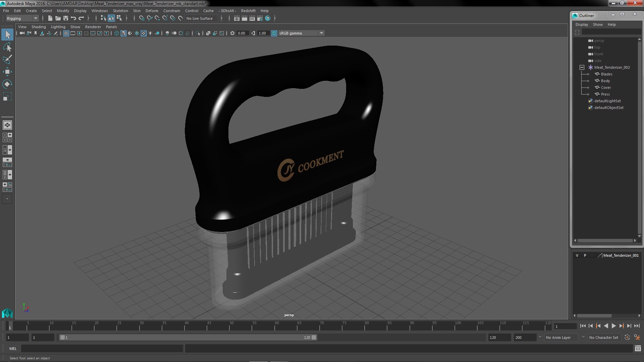Viewport: 644px width, 362px height.
Task: Collapse the Meat_Tenderizer_002 group
Action: pyautogui.click(x=582, y=67)
